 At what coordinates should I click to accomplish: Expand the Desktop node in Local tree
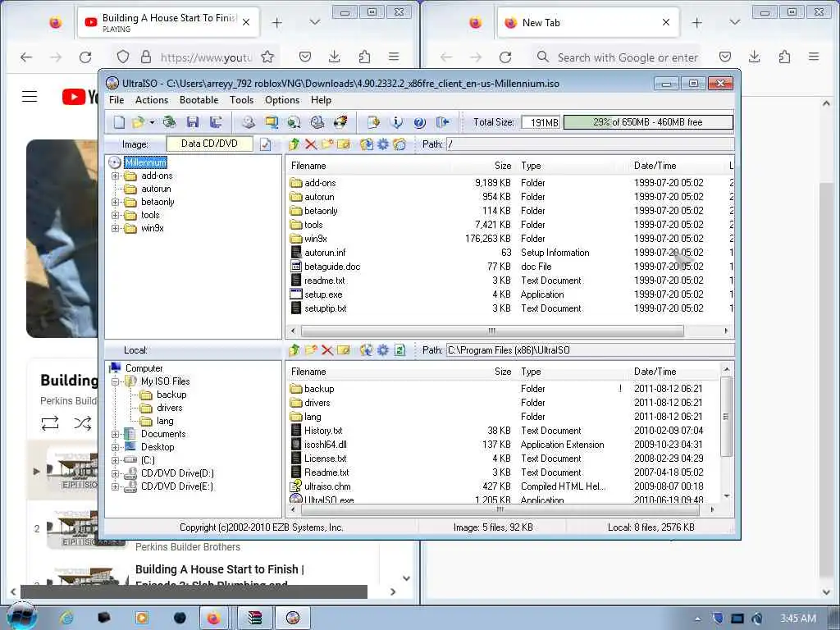pyautogui.click(x=115, y=447)
